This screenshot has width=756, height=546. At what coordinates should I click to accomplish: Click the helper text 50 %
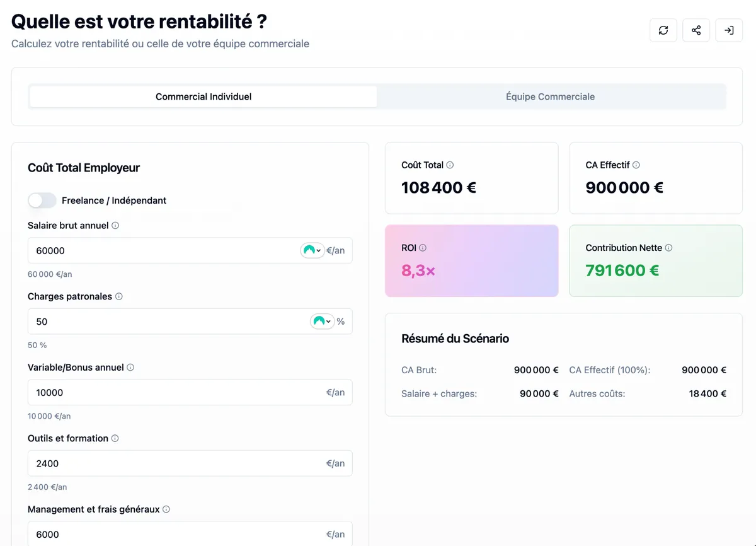tap(37, 345)
